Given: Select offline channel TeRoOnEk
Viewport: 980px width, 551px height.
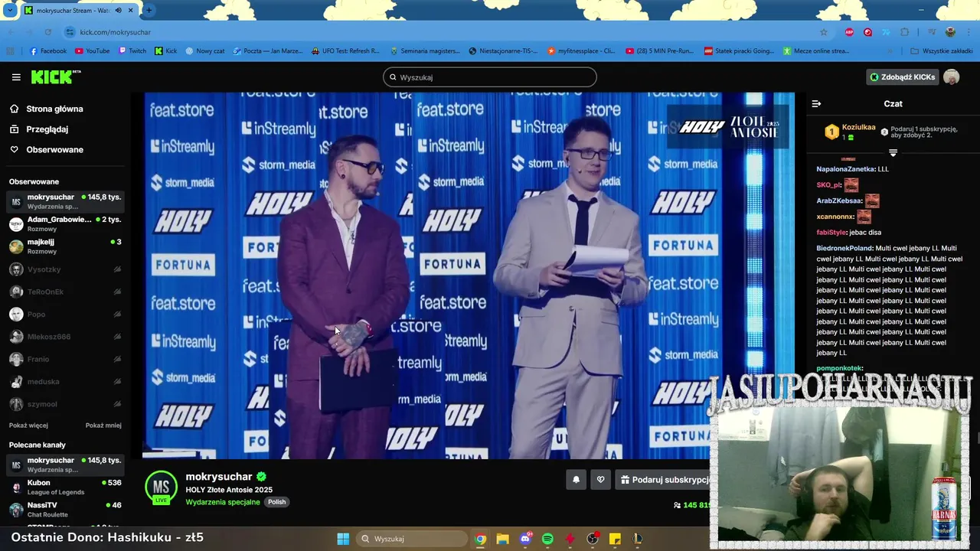Looking at the screenshot, I should [65, 292].
